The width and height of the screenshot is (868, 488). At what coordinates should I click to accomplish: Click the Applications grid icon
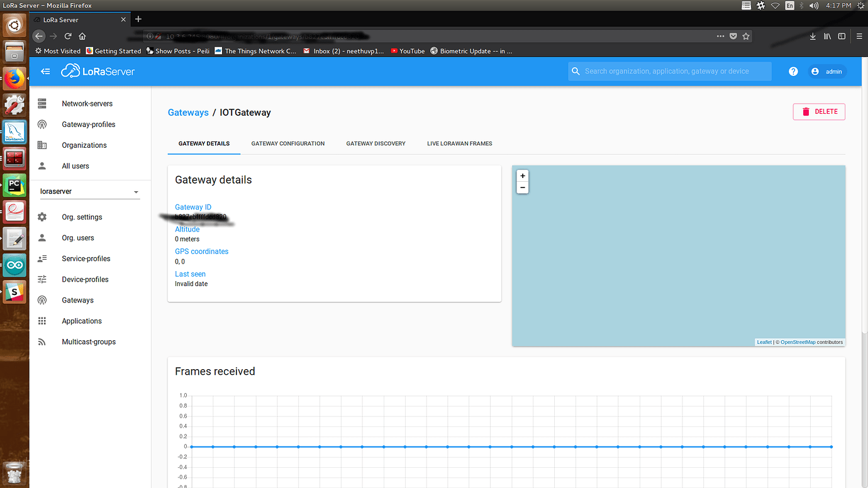pyautogui.click(x=42, y=321)
